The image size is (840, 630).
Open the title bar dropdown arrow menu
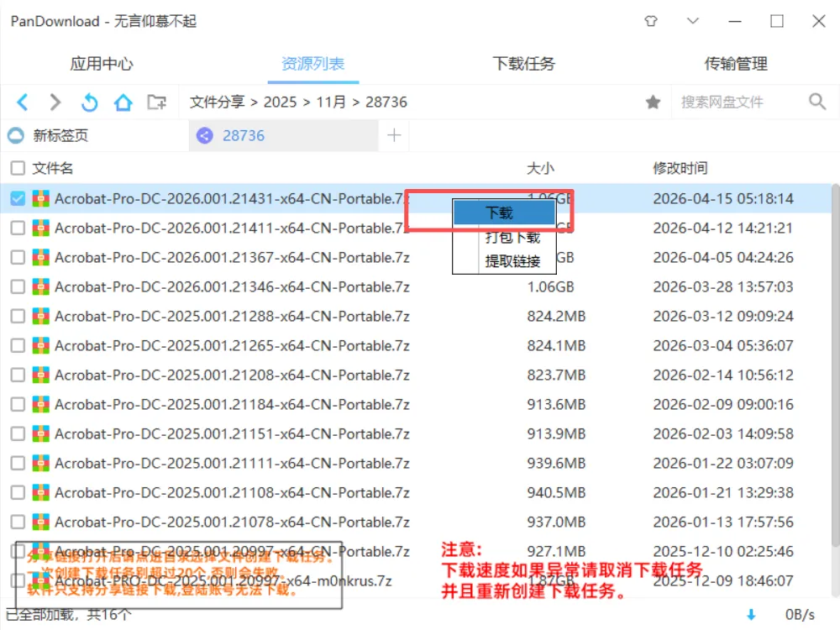pos(693,21)
